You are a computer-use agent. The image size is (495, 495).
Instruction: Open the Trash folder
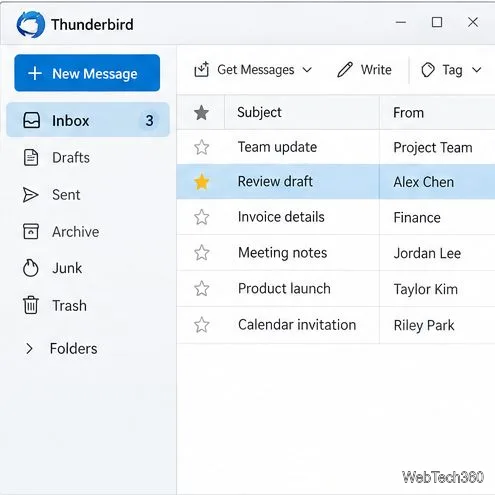(x=69, y=306)
